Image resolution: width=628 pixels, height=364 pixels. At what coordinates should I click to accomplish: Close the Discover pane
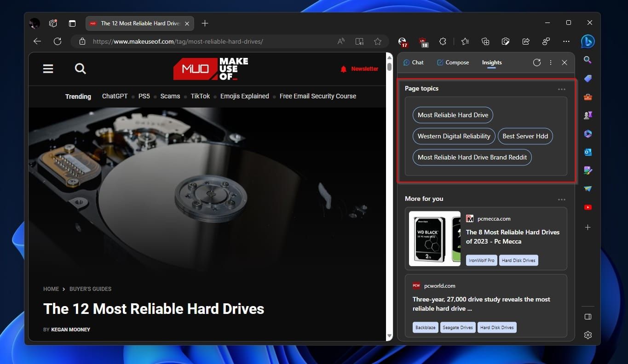pyautogui.click(x=565, y=63)
